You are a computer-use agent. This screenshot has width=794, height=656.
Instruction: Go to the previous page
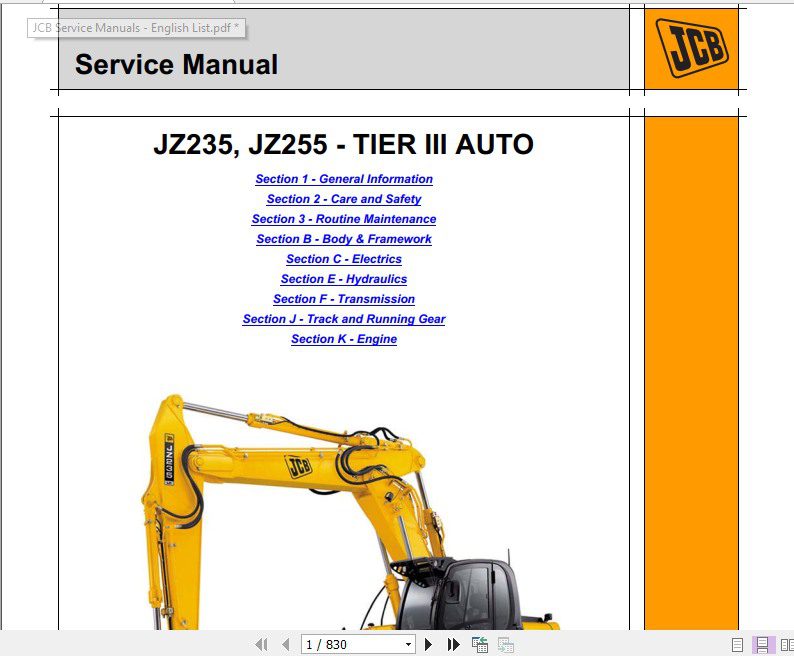click(x=286, y=644)
